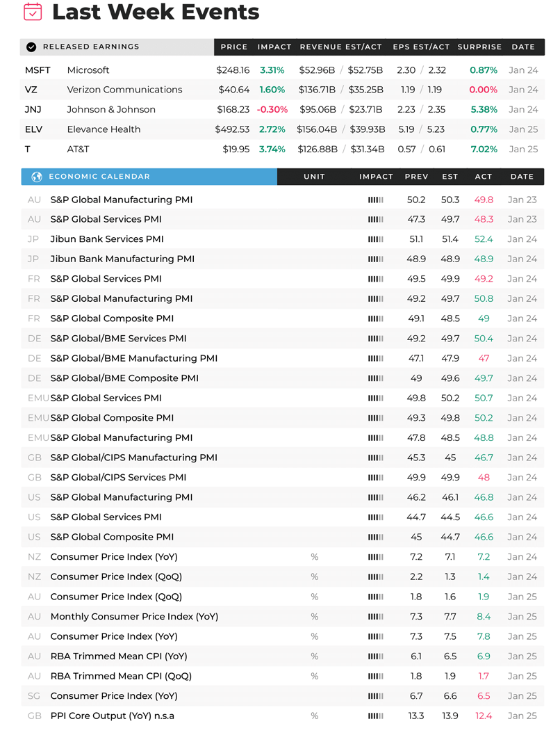Click the Released Earnings header label
The width and height of the screenshot is (560, 742).
pyautogui.click(x=91, y=47)
